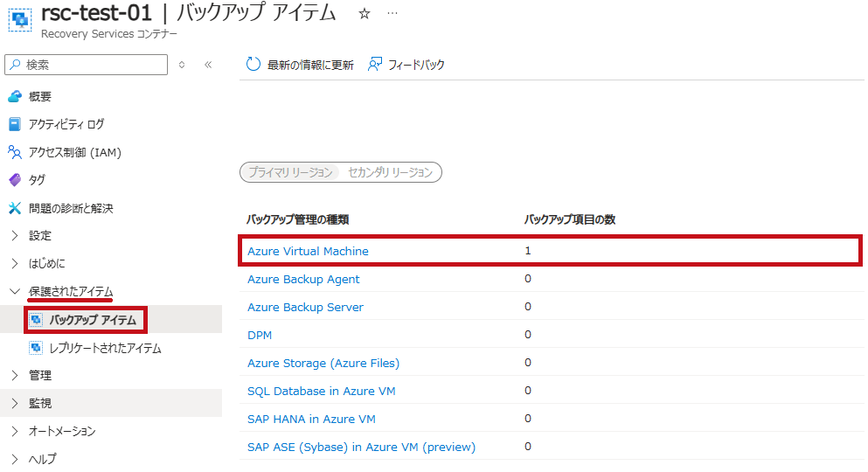The height and width of the screenshot is (472, 868).
Task: Click the バックアップ管理の種類 column header
Action: pyautogui.click(x=298, y=219)
